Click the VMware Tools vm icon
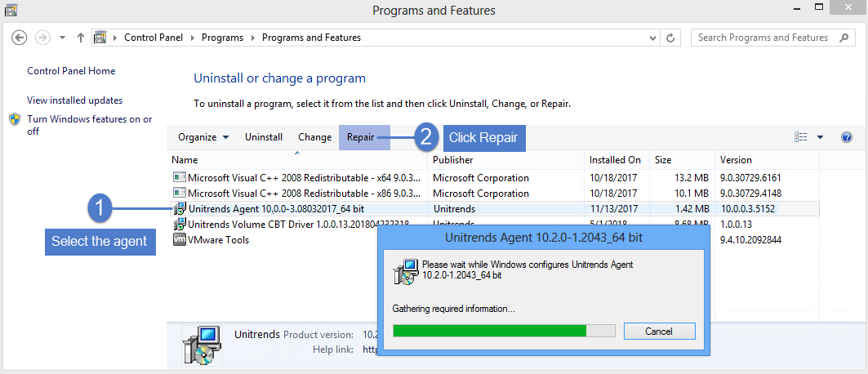Image resolution: width=868 pixels, height=374 pixels. (180, 239)
